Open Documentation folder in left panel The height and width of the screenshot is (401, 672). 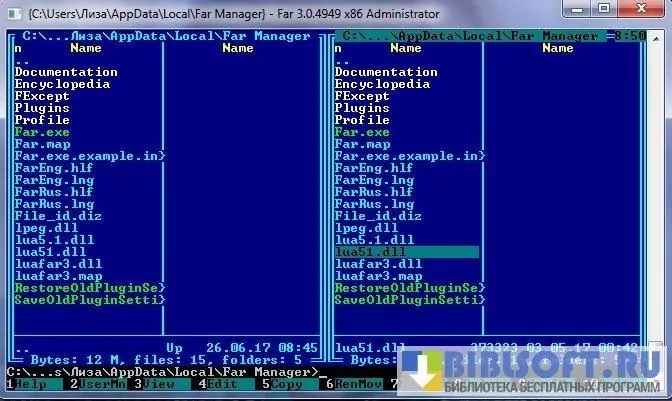[x=66, y=72]
